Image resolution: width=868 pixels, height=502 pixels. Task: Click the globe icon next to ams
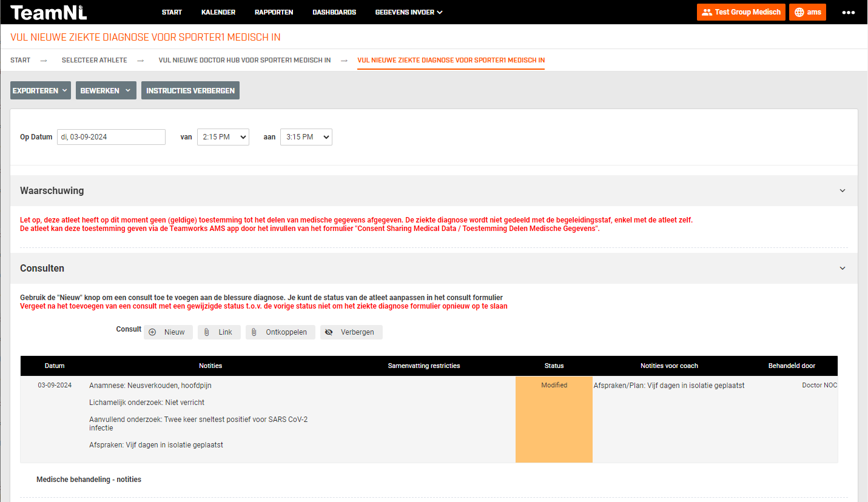799,12
